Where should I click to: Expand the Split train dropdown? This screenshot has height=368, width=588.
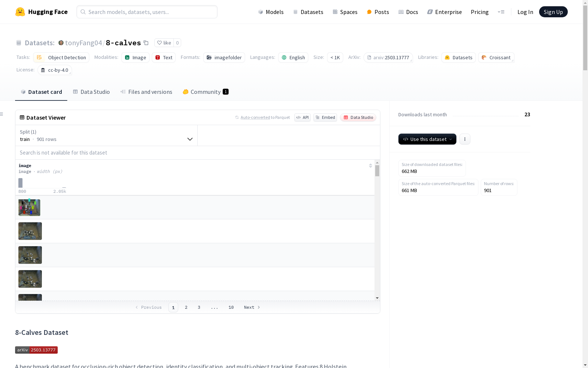tap(107, 135)
